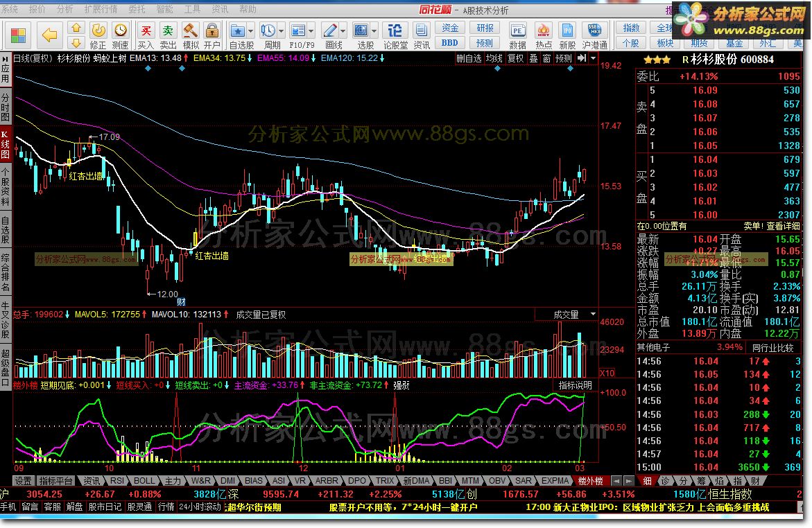Toggle 复权 price adjustment
Viewport: 812px width, 528px height.
point(515,58)
